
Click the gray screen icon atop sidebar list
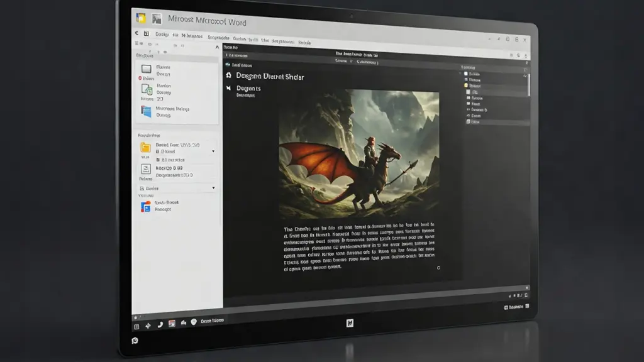[146, 69]
